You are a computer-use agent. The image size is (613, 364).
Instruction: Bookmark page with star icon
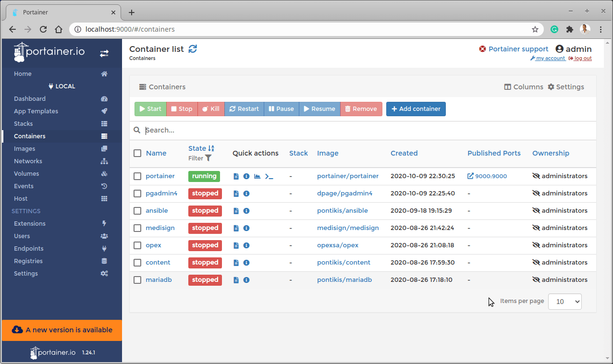click(x=535, y=29)
